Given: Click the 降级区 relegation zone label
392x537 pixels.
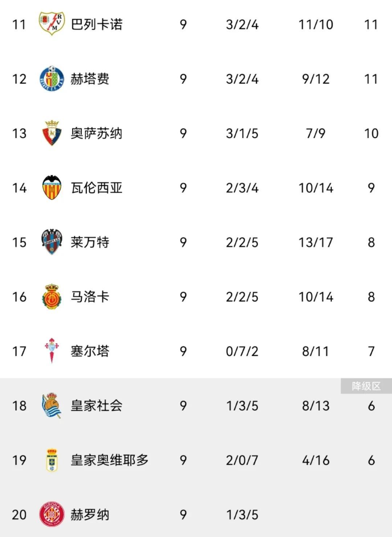Looking at the screenshot, I should click(366, 386).
